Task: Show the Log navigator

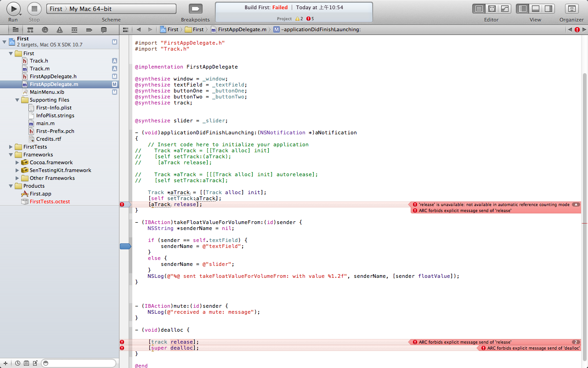Action: 104,29
